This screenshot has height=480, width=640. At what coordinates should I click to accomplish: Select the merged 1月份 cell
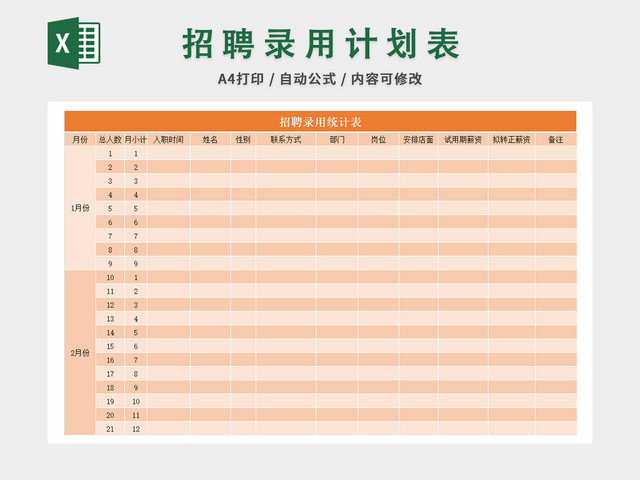click(80, 208)
